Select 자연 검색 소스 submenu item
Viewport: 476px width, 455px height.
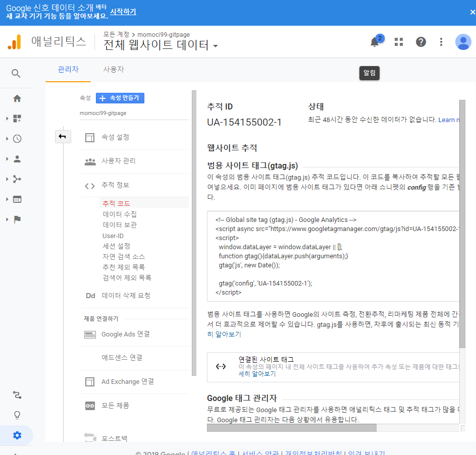coord(124,257)
